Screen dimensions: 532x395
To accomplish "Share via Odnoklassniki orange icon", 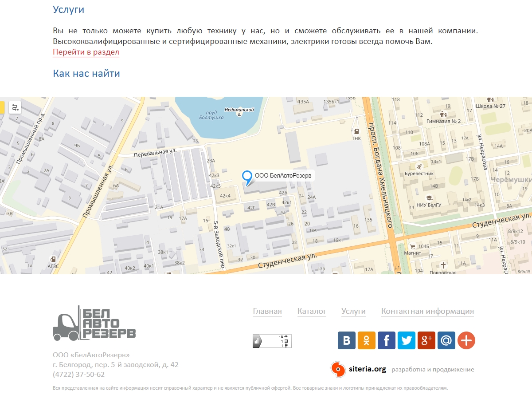I will point(367,340).
